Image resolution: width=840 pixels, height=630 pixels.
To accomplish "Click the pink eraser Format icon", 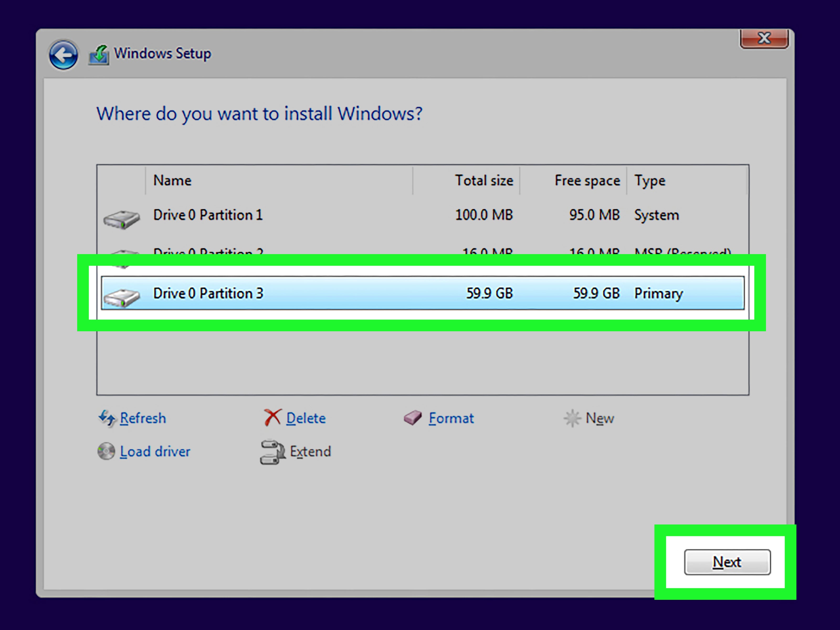I will (412, 418).
